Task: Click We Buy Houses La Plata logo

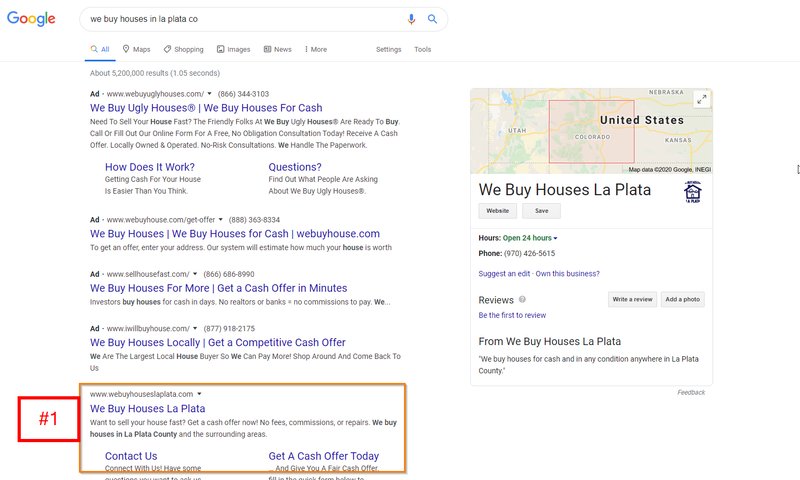Action: click(x=692, y=192)
